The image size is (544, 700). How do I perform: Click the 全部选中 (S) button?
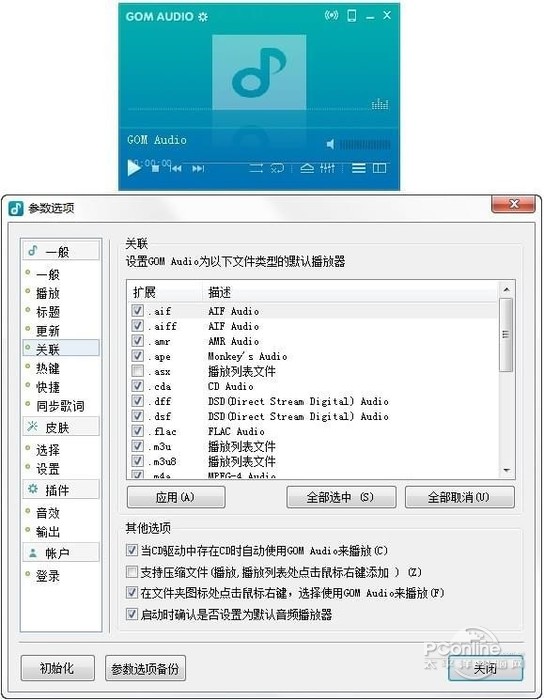[x=341, y=497]
